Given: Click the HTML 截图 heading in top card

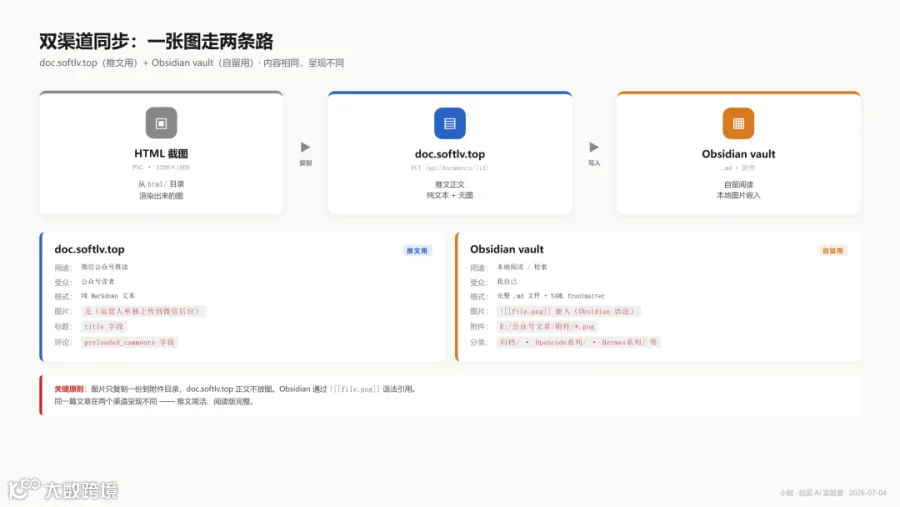Looking at the screenshot, I should pyautogui.click(x=161, y=154).
